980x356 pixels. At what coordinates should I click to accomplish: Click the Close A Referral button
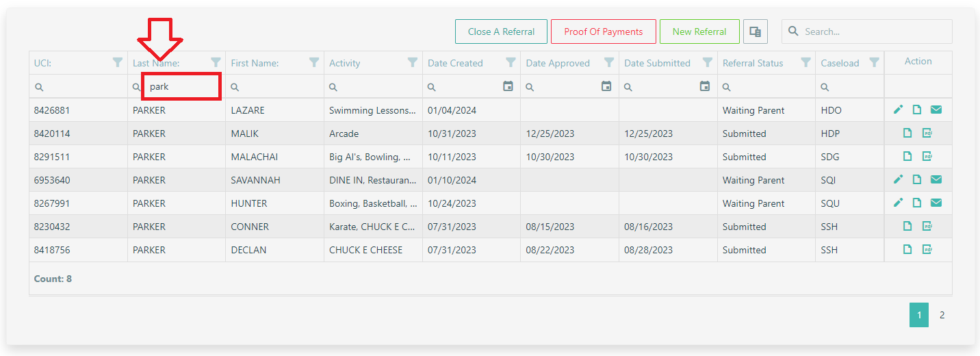coord(501,31)
